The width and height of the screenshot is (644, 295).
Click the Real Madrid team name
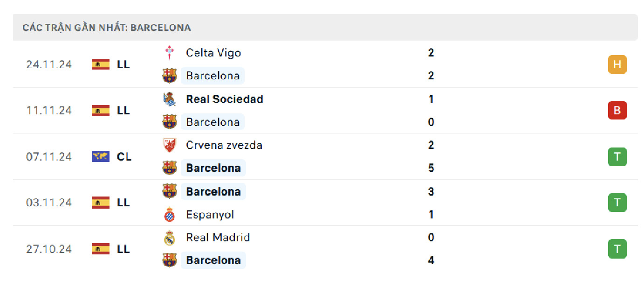pos(218,237)
